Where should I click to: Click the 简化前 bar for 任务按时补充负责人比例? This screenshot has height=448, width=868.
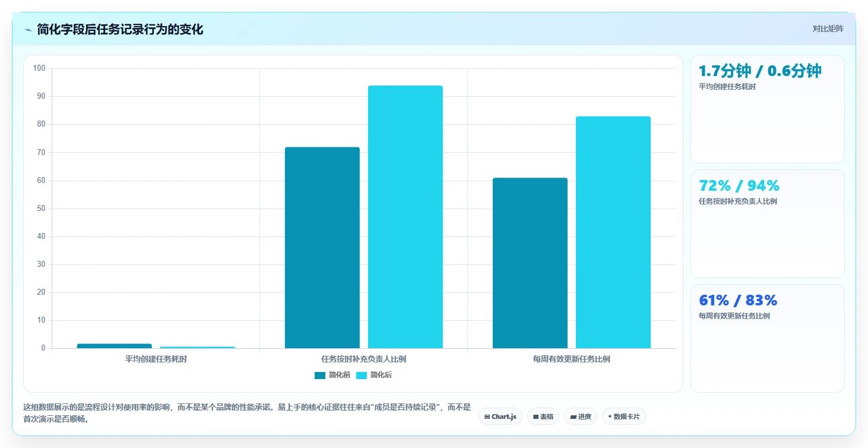click(322, 248)
